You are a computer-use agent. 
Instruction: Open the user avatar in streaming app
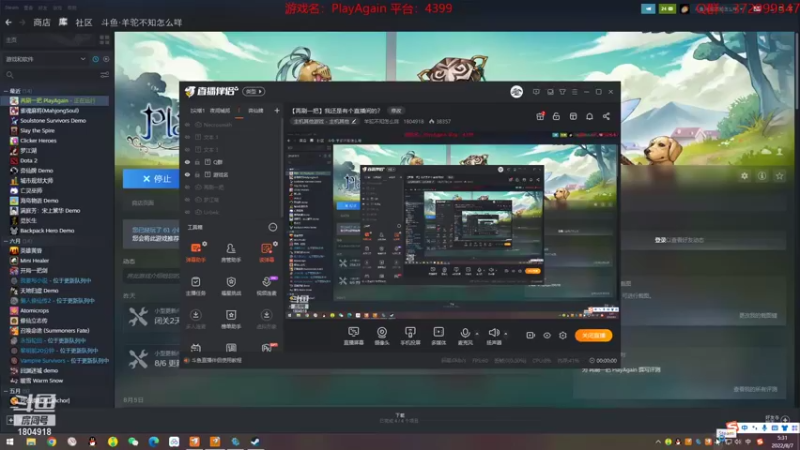516,92
